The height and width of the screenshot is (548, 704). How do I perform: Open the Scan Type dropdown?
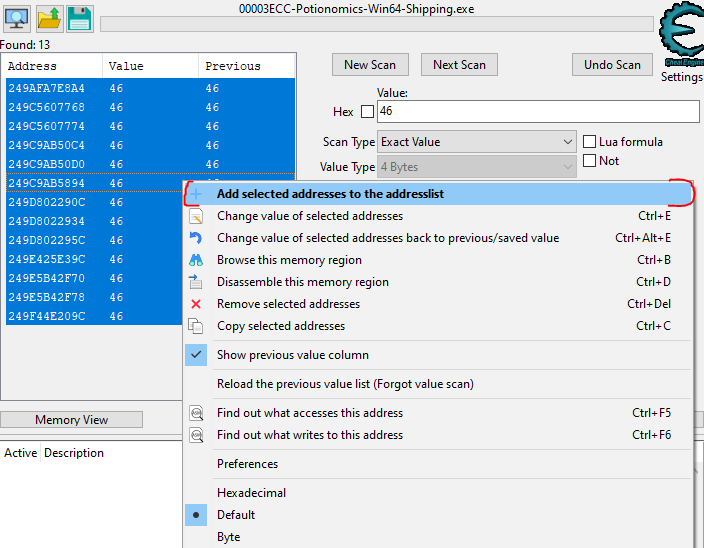click(x=477, y=142)
